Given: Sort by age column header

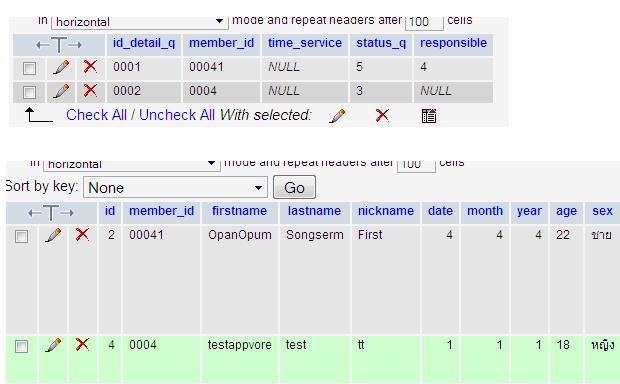Looking at the screenshot, I should (x=567, y=211).
